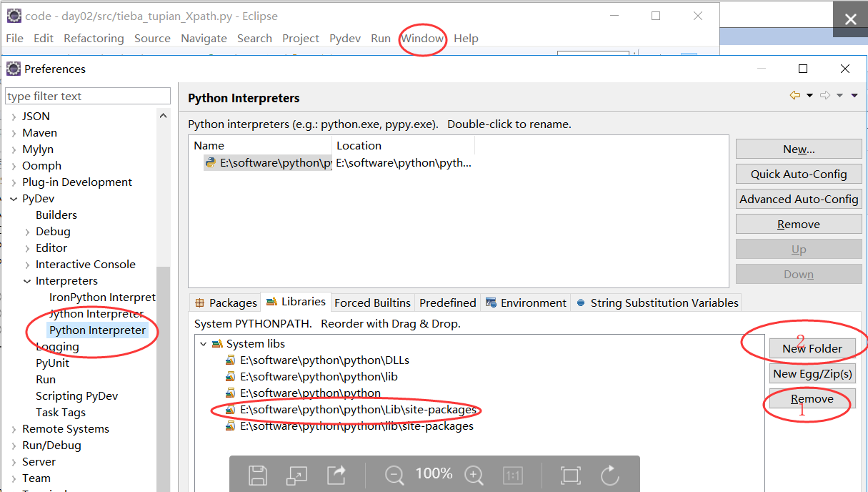Open the Preferences view menu triangle
This screenshot has height=492, width=868.
click(x=854, y=96)
